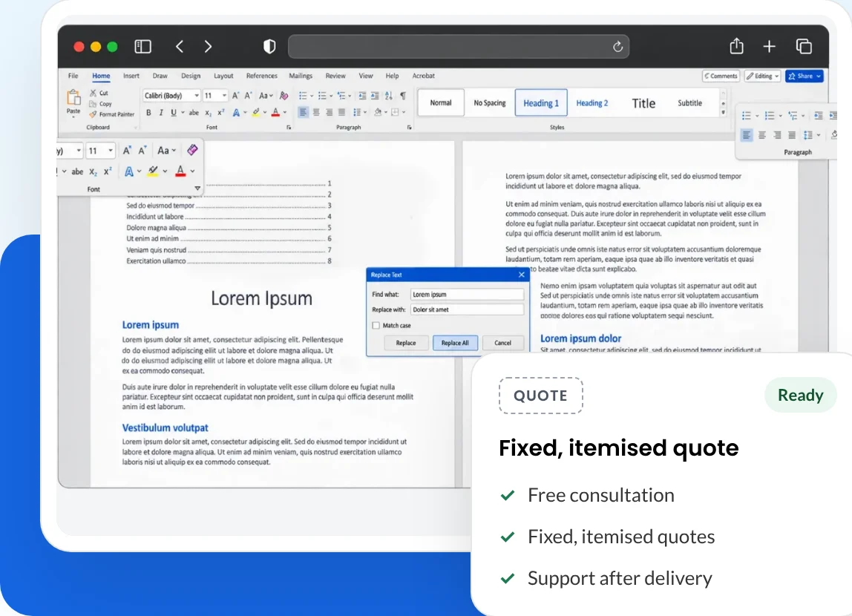Go forward with the browser arrow
852x616 pixels.
click(208, 46)
